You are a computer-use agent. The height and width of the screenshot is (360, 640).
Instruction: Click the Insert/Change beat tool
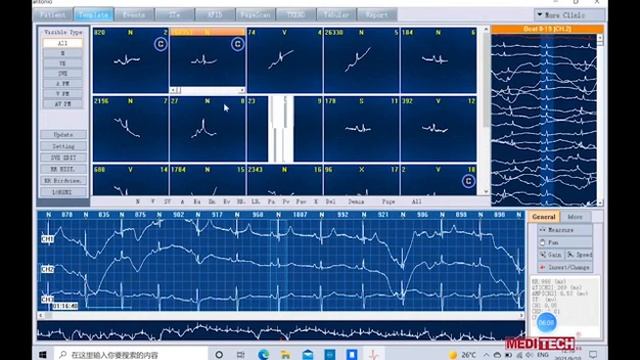(x=565, y=267)
